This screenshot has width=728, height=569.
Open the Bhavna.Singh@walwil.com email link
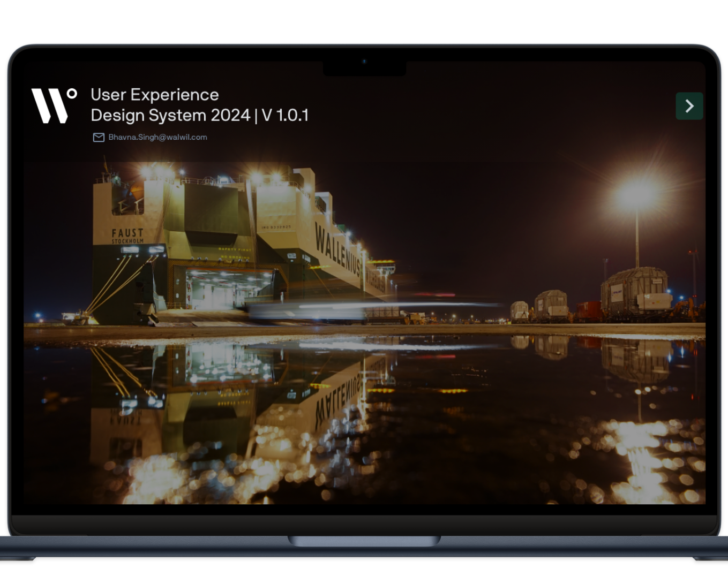[x=157, y=137]
